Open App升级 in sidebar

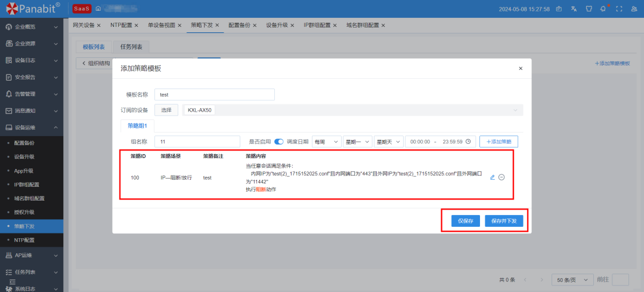tap(23, 171)
